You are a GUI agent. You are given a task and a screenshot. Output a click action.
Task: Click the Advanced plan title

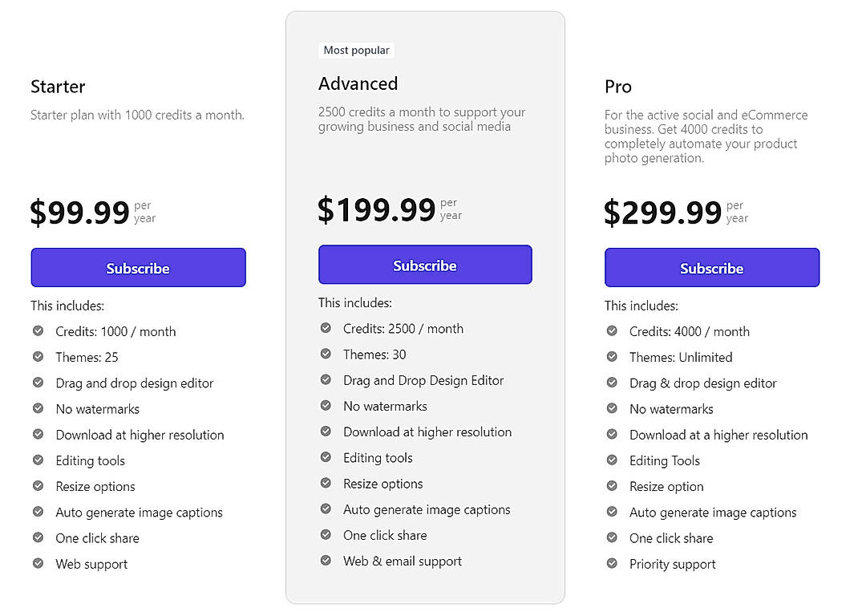point(358,83)
